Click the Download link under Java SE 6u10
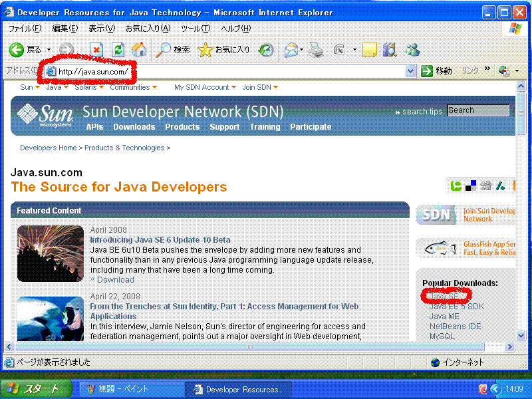Image resolution: width=532 pixels, height=399 pixels. coord(115,280)
